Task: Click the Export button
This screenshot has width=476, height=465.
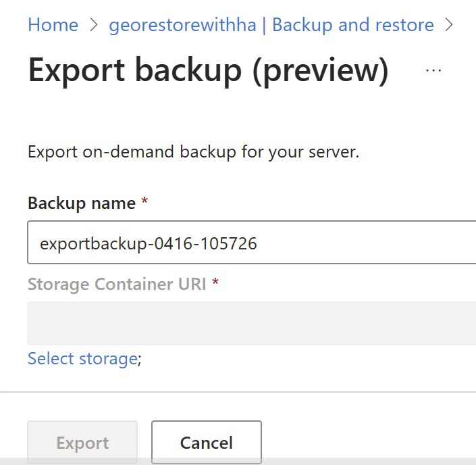Action: [82, 442]
